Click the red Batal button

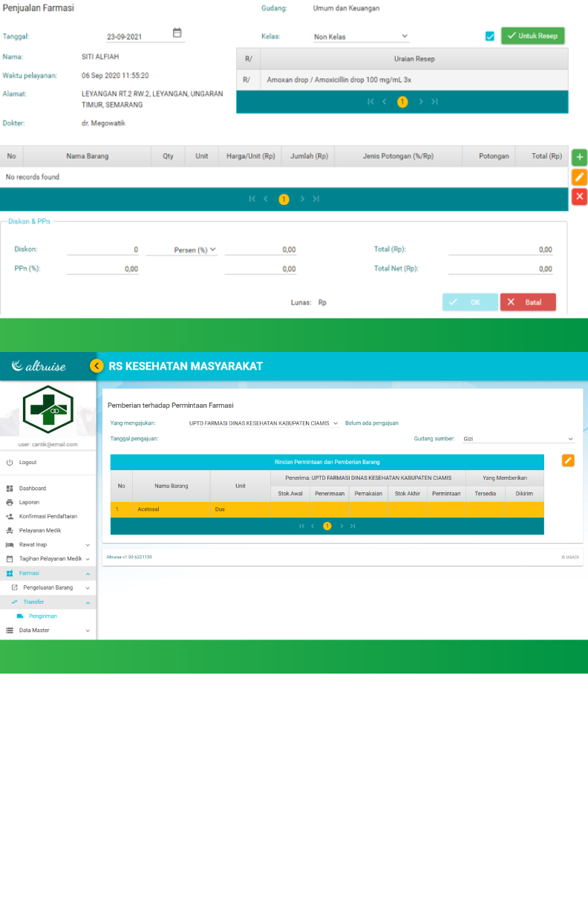(527, 302)
